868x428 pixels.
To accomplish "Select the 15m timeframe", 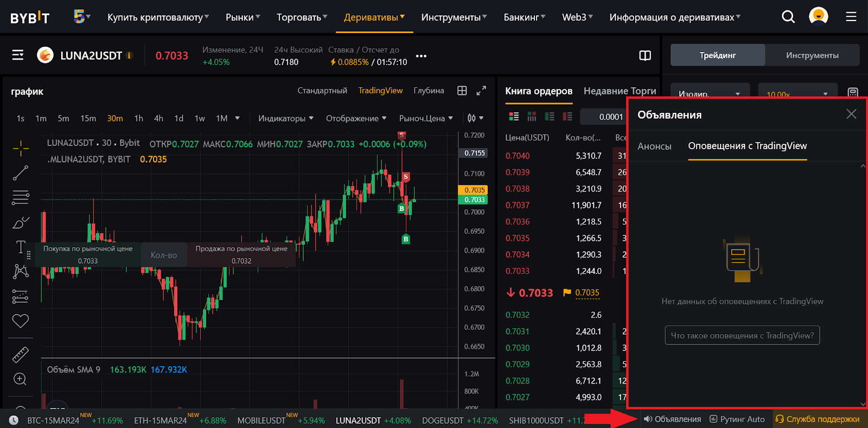I will [x=88, y=118].
